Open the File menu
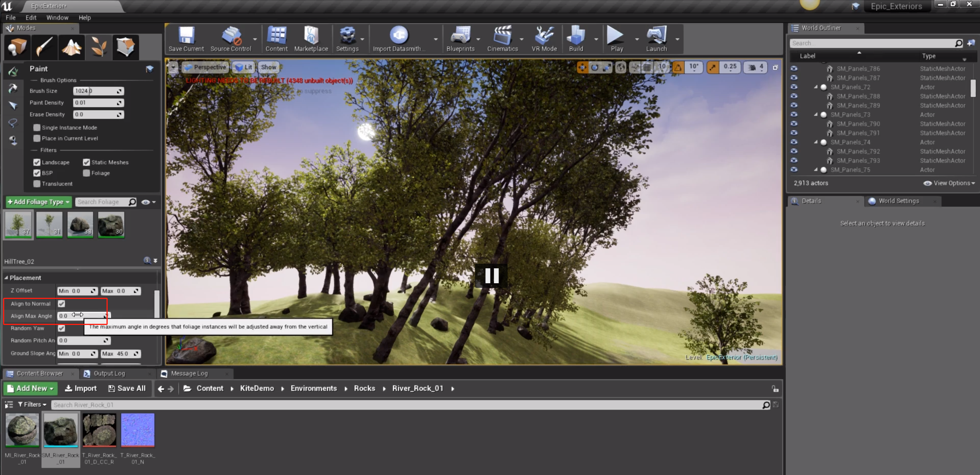This screenshot has width=980, height=475. [x=11, y=18]
